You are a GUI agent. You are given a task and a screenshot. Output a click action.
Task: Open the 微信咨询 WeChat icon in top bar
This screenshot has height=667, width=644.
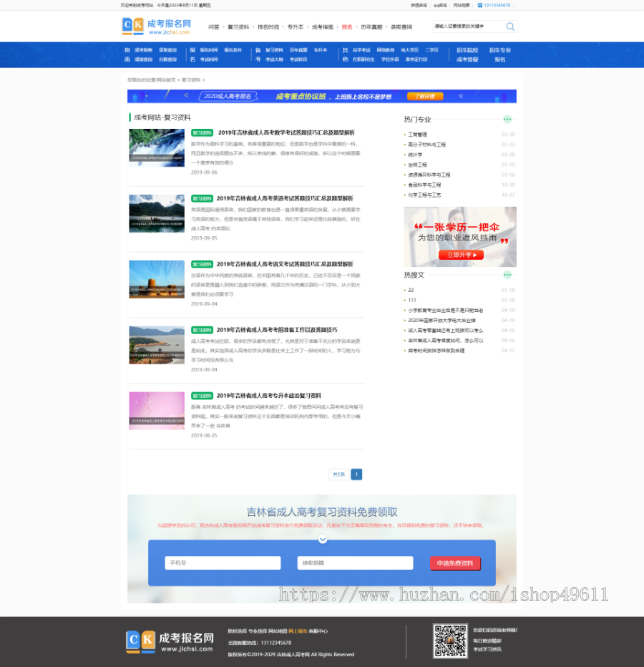(x=420, y=5)
